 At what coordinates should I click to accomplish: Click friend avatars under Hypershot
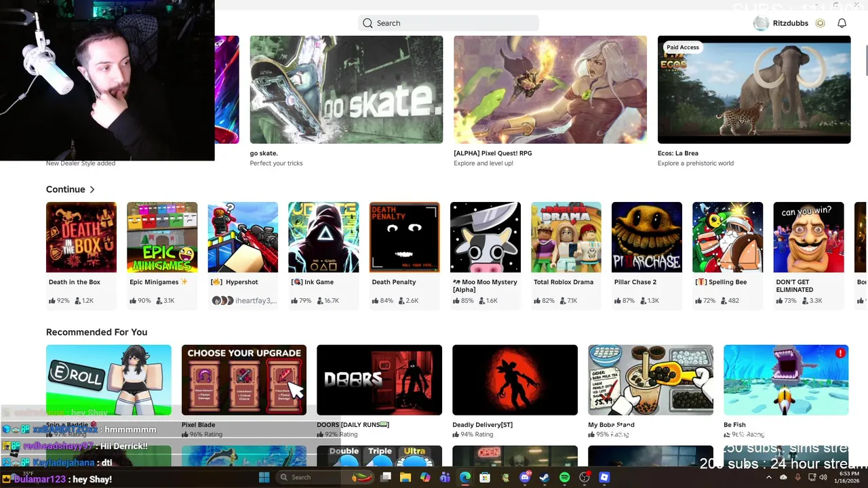coord(222,300)
